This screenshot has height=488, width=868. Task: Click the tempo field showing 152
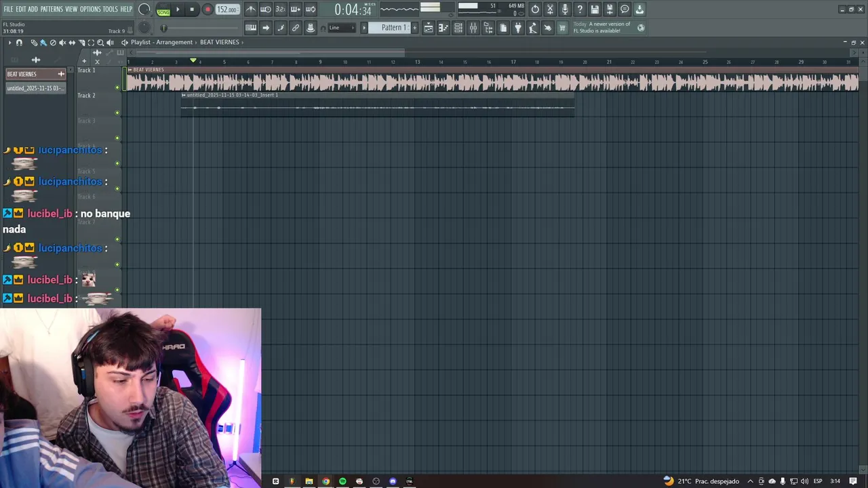227,9
